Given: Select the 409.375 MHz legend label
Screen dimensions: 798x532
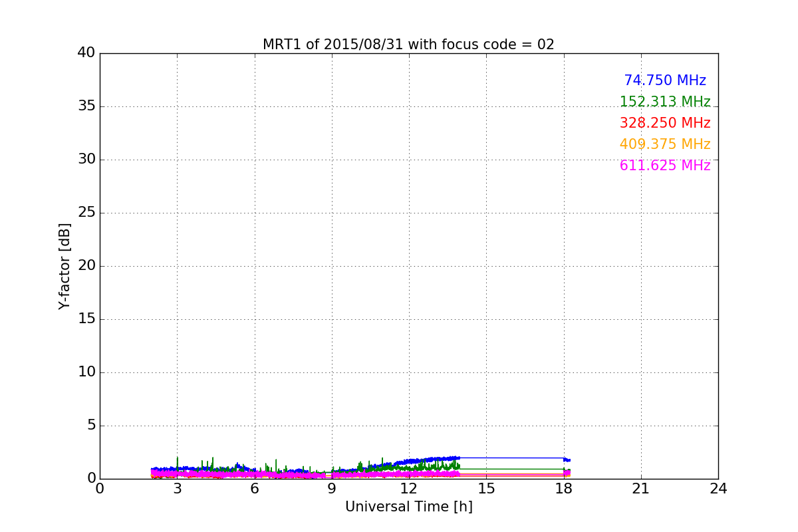Looking at the screenshot, I should click(x=665, y=144).
